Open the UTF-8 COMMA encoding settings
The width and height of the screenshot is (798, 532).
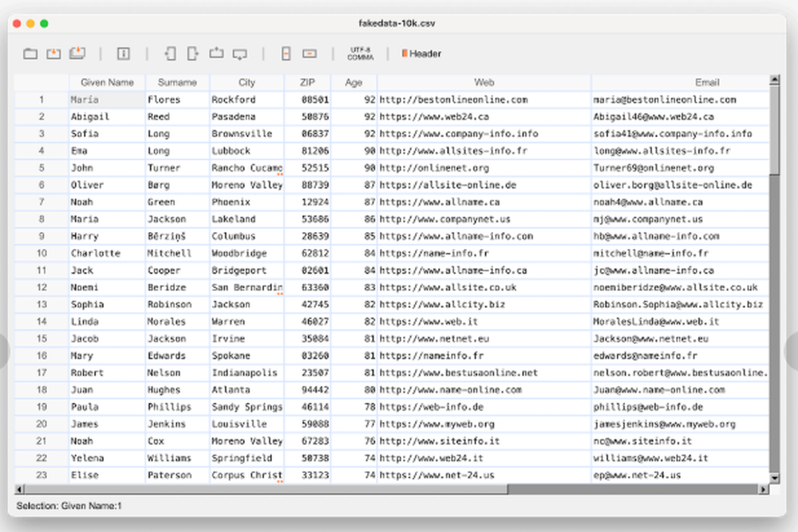(361, 53)
